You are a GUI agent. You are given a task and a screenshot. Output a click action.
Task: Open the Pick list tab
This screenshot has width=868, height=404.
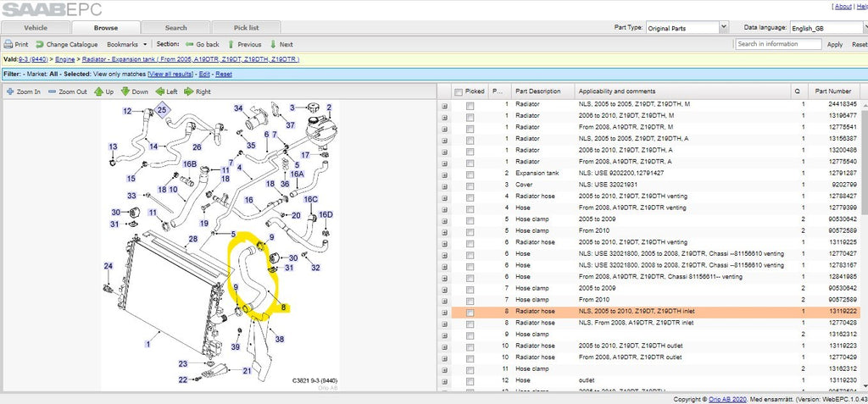coord(247,28)
